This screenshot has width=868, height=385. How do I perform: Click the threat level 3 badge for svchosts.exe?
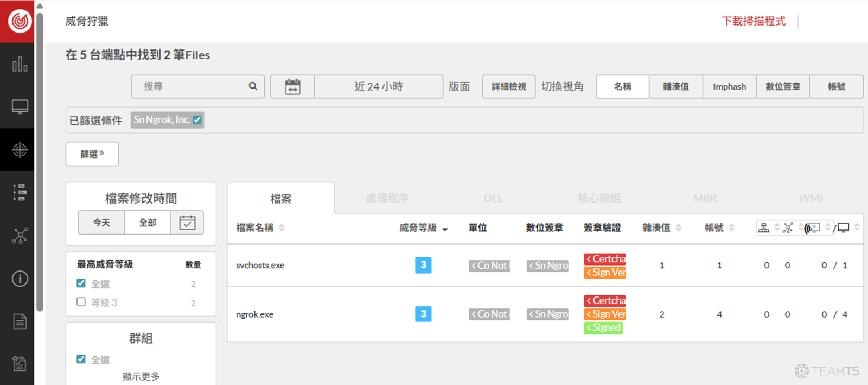click(x=423, y=265)
